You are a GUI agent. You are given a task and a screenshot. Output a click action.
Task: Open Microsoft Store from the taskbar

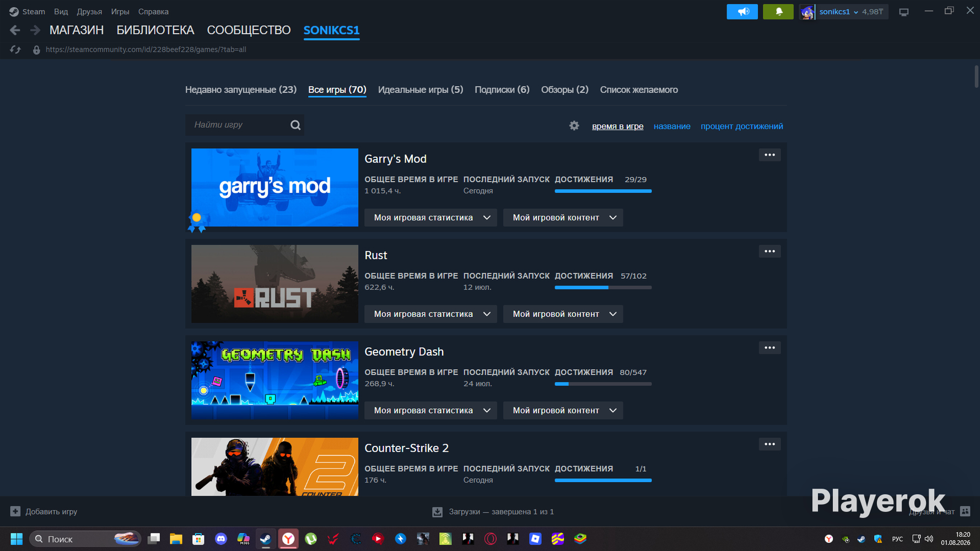tap(198, 539)
